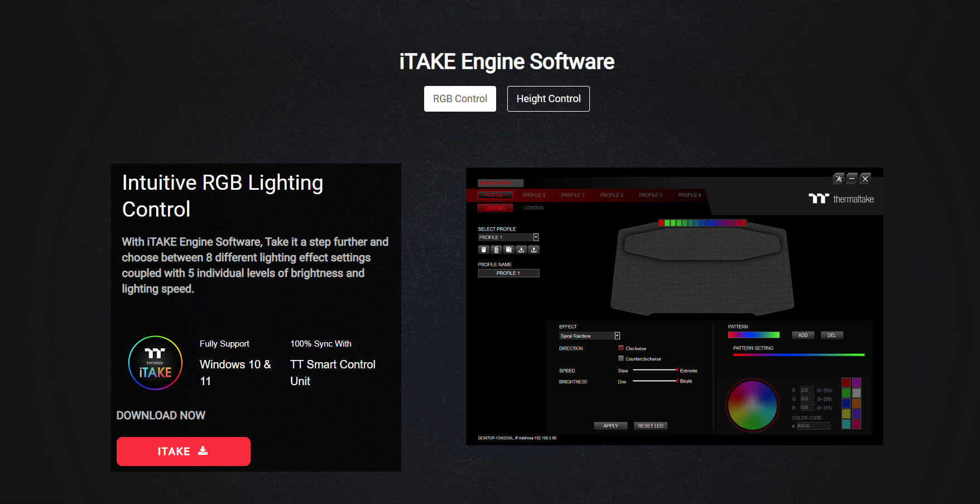Select the PROFILE 3 tab
The height and width of the screenshot is (504, 980).
click(x=573, y=195)
